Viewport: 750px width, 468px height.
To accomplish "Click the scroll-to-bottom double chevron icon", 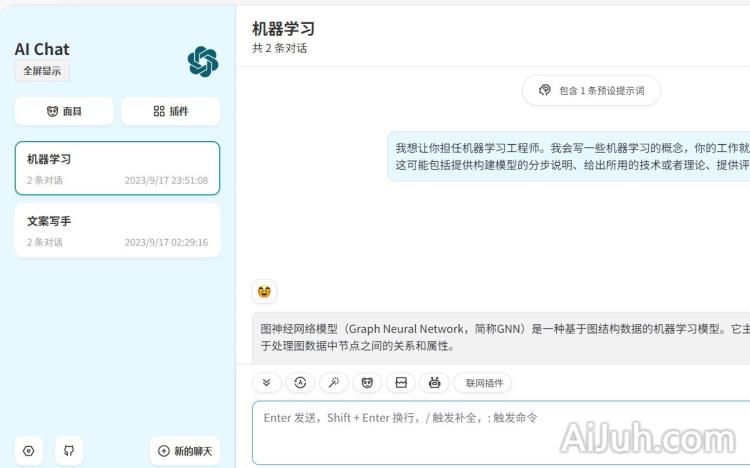I will tap(266, 383).
